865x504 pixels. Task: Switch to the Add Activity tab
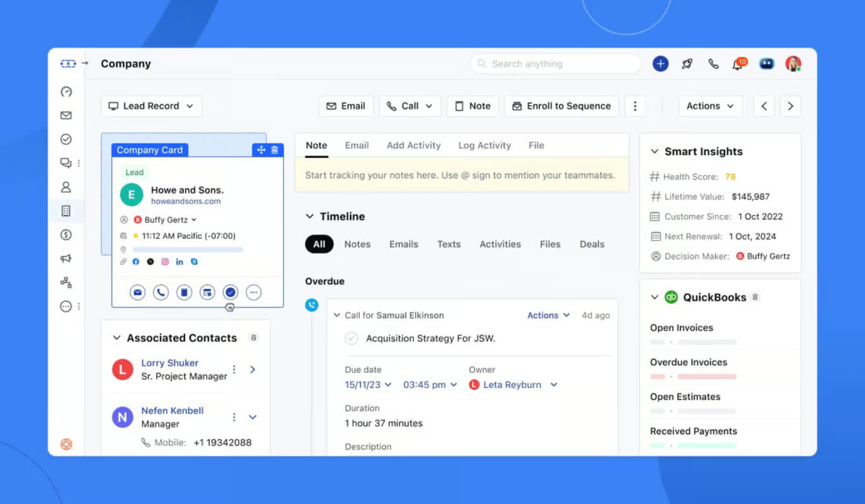click(x=414, y=145)
